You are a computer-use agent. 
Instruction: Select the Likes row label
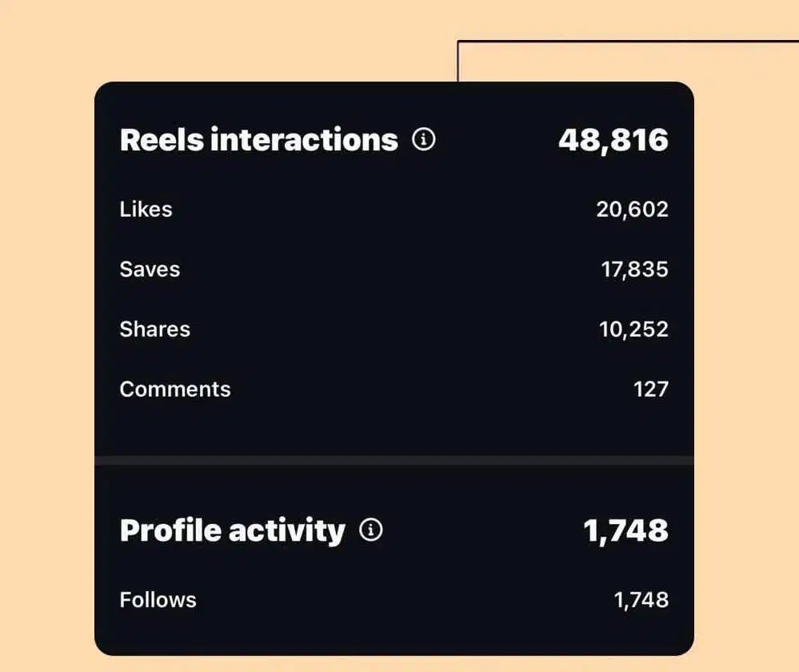[146, 210]
